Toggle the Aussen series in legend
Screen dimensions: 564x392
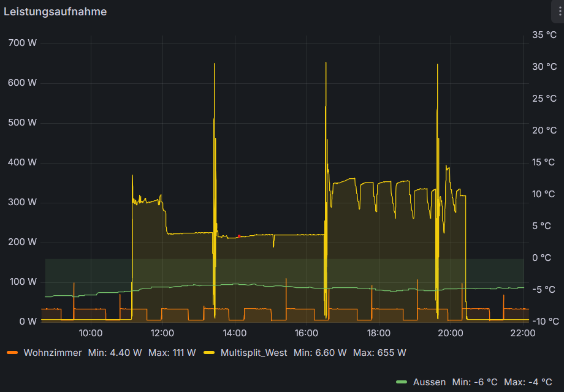pos(429,382)
